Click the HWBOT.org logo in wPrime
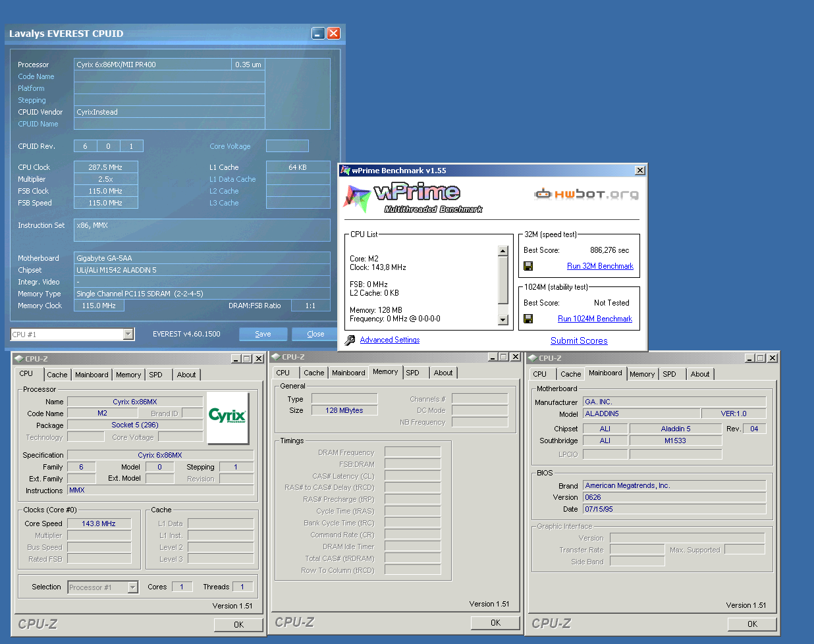814x644 pixels. (x=586, y=194)
